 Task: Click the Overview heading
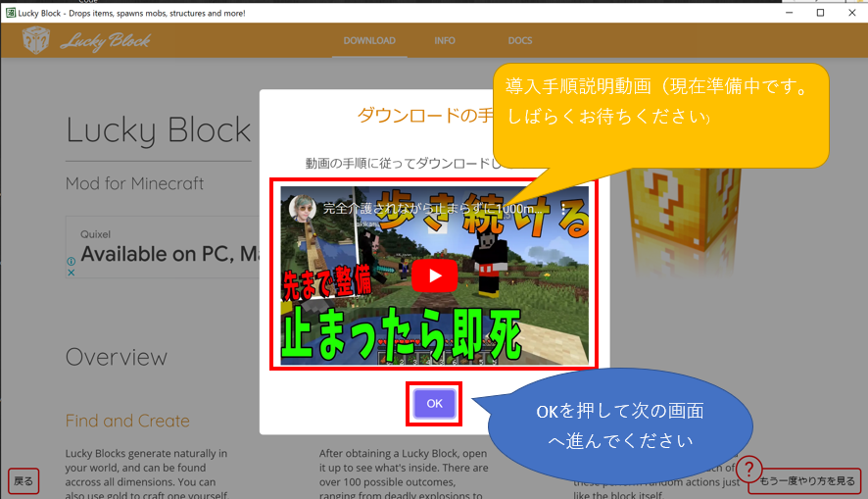(x=117, y=357)
